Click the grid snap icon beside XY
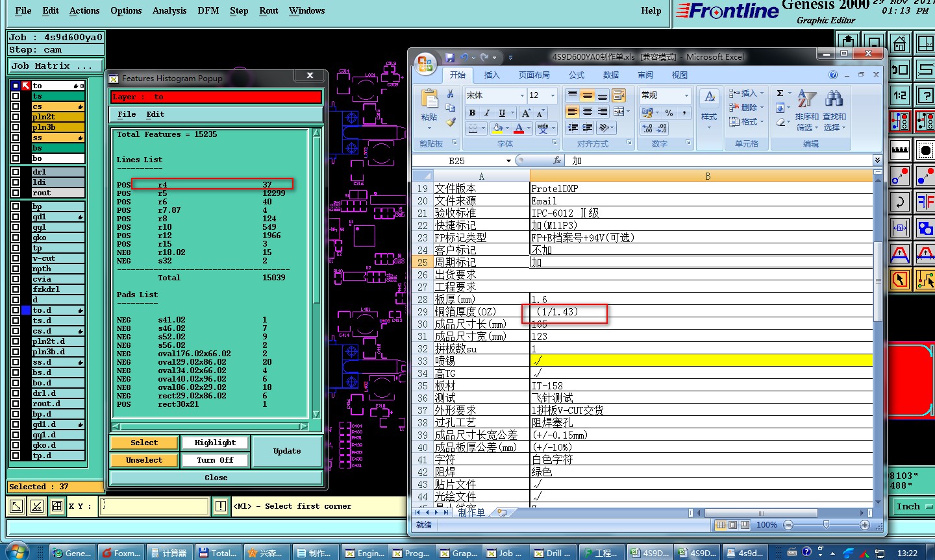The width and height of the screenshot is (935, 560). [x=57, y=506]
